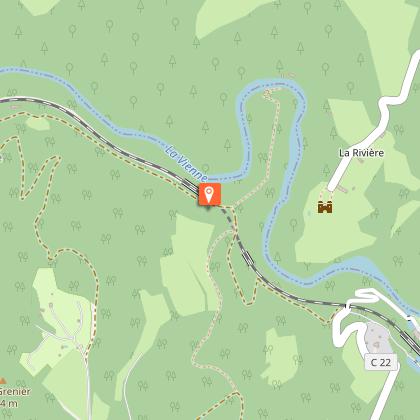
Task: Select the Grenier summit label
Action: 15,391
